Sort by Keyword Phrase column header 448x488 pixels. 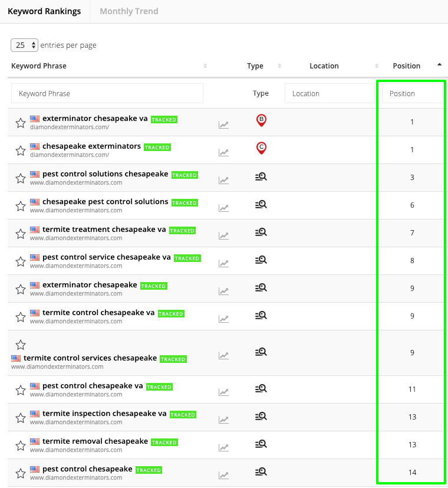click(39, 66)
